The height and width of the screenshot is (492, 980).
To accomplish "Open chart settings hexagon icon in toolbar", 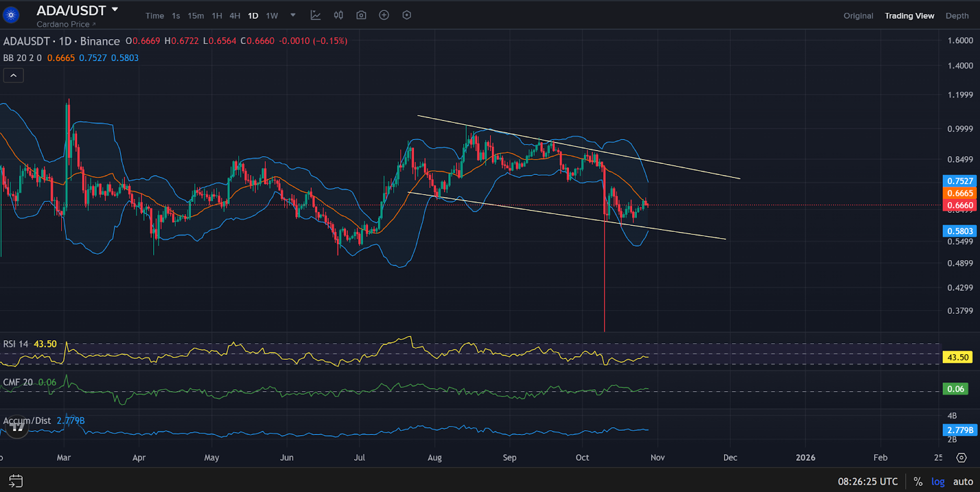I will pos(407,15).
